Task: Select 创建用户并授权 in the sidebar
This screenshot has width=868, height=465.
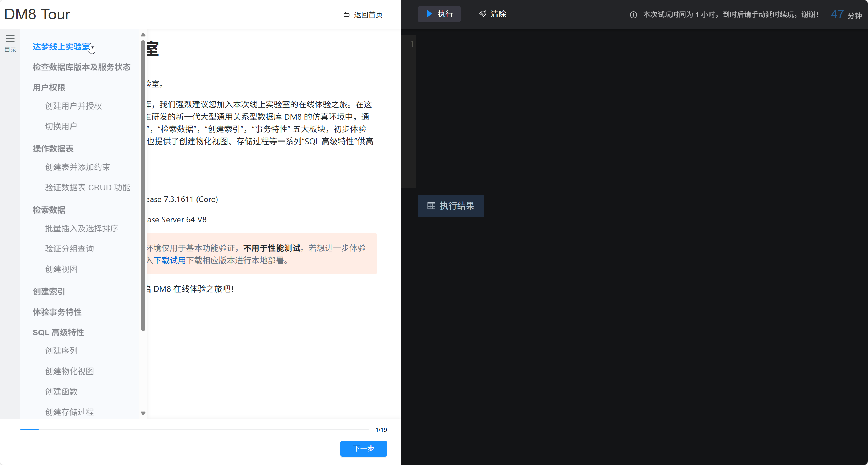Action: (x=73, y=106)
